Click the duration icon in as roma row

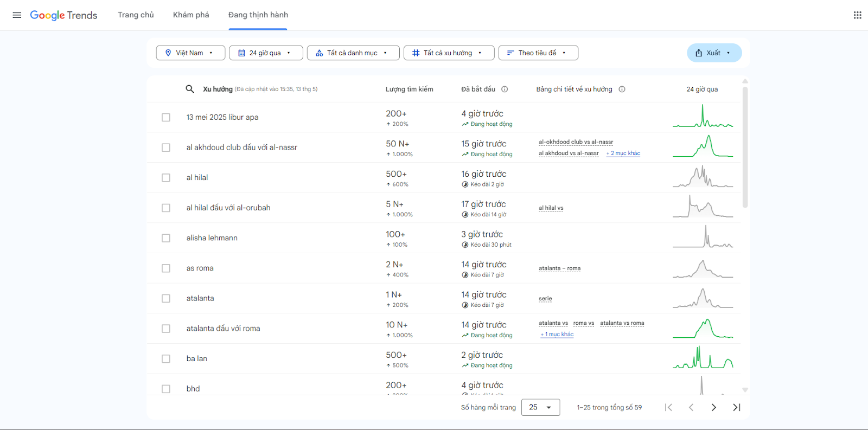tap(465, 275)
